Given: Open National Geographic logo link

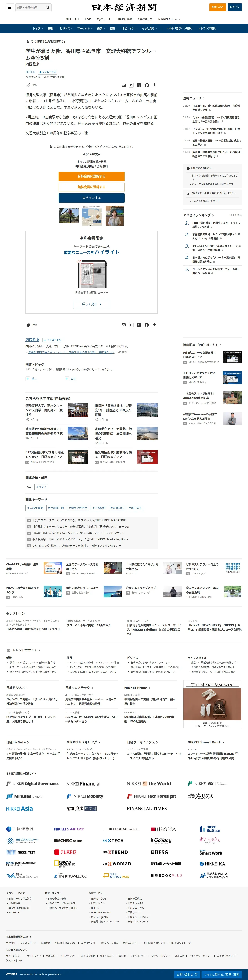Looking at the screenshot, I should 64,864.
